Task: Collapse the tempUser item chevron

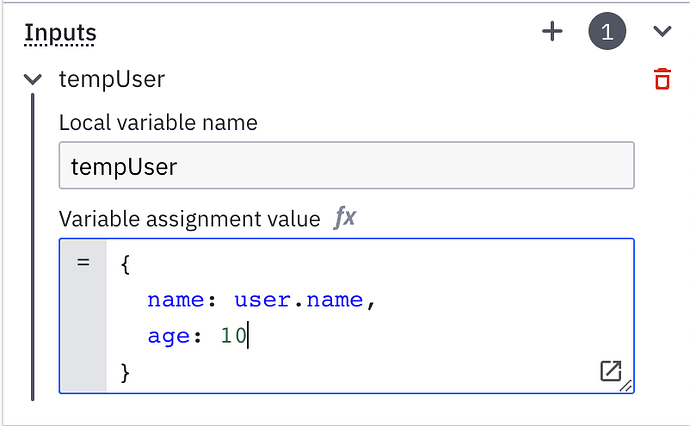Action: [x=34, y=79]
